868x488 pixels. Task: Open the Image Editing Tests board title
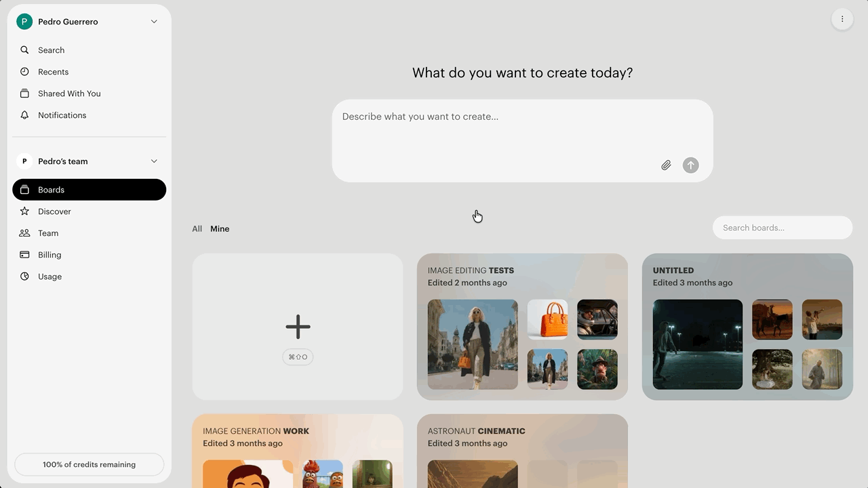(471, 270)
